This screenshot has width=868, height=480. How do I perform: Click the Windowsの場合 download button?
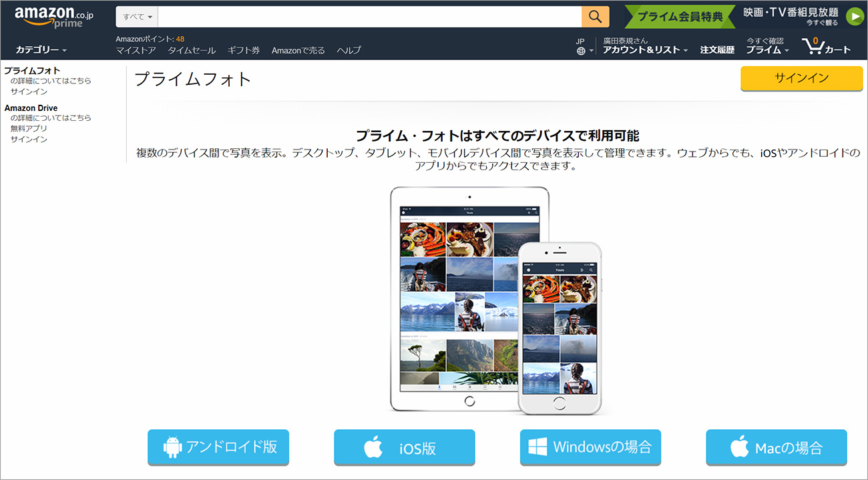click(590, 447)
